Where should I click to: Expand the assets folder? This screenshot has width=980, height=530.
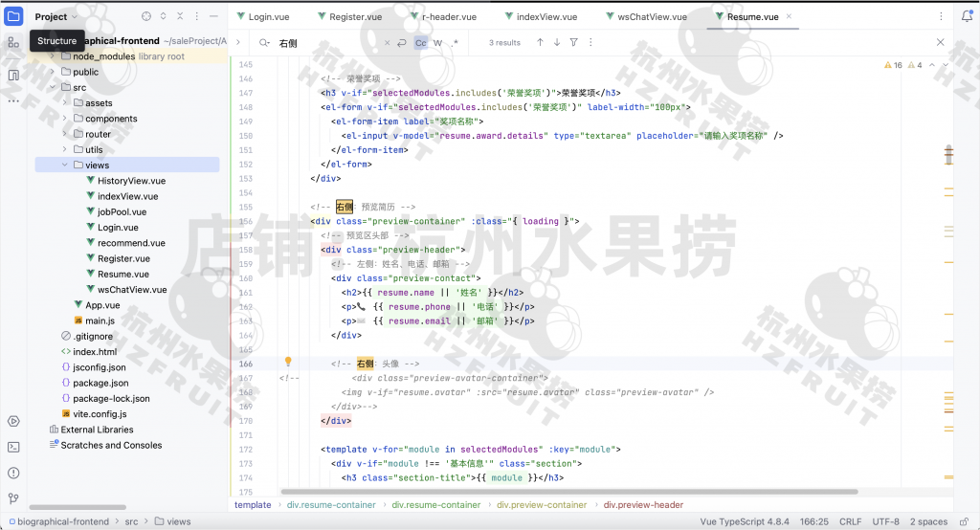tap(64, 103)
